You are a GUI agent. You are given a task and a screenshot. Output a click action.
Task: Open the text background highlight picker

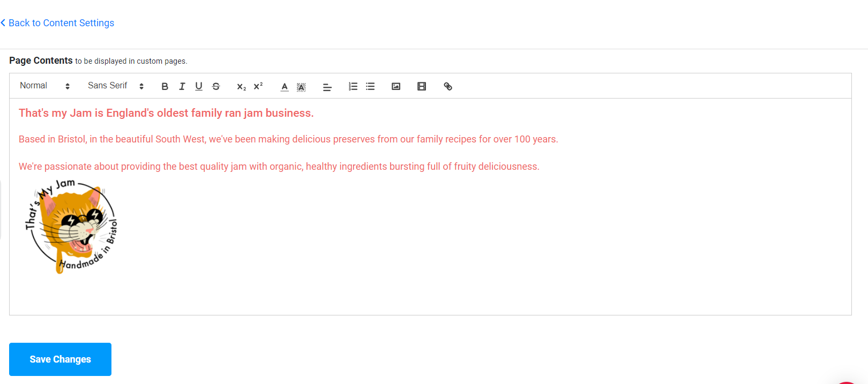click(302, 86)
